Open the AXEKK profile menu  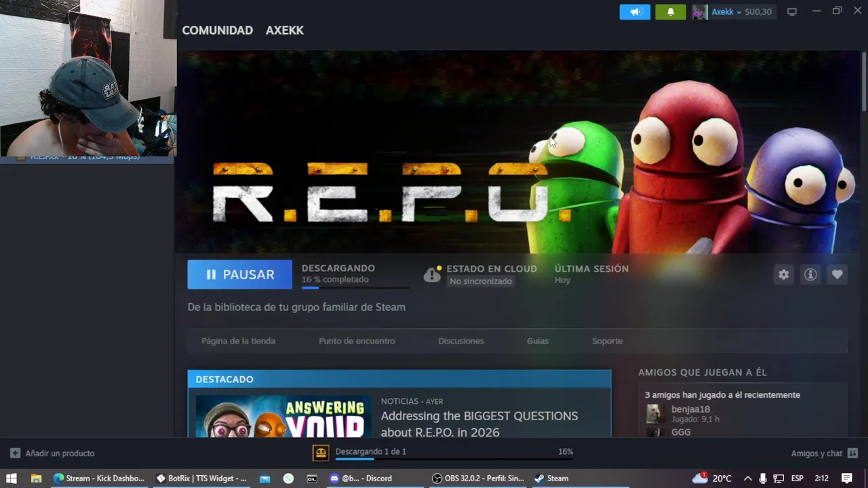[285, 30]
